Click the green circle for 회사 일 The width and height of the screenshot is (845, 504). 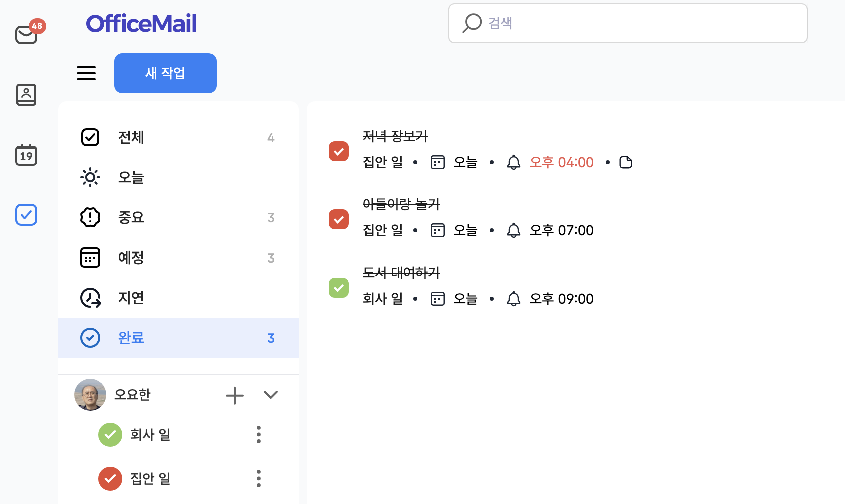pos(110,435)
